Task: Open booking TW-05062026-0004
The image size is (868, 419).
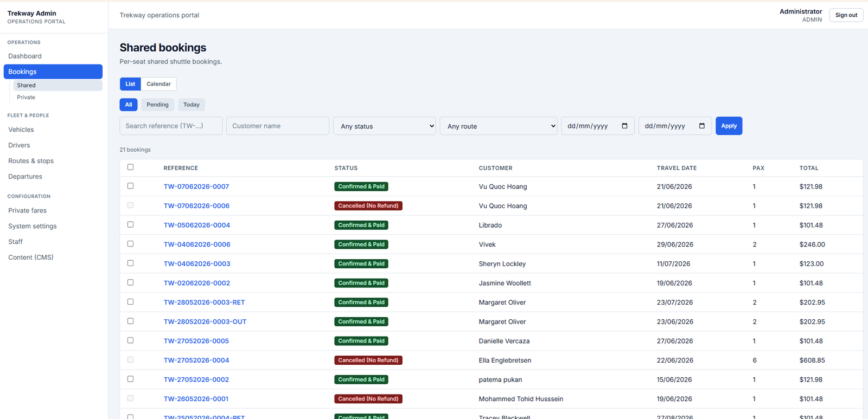Action: (x=197, y=225)
